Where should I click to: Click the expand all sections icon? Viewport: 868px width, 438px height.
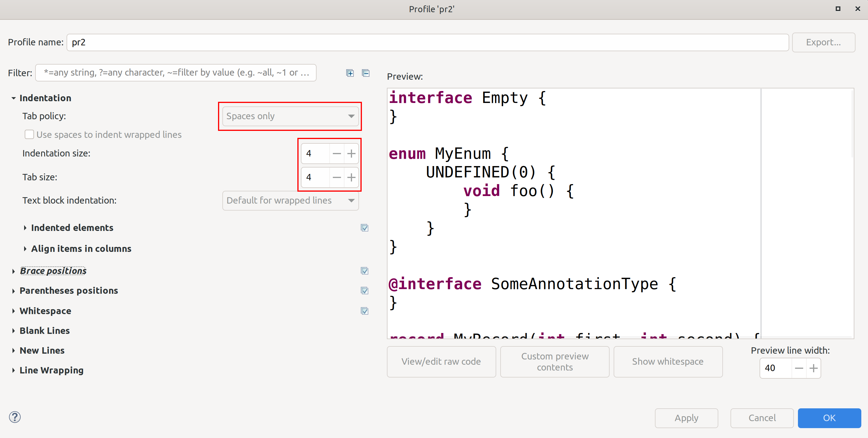(350, 73)
